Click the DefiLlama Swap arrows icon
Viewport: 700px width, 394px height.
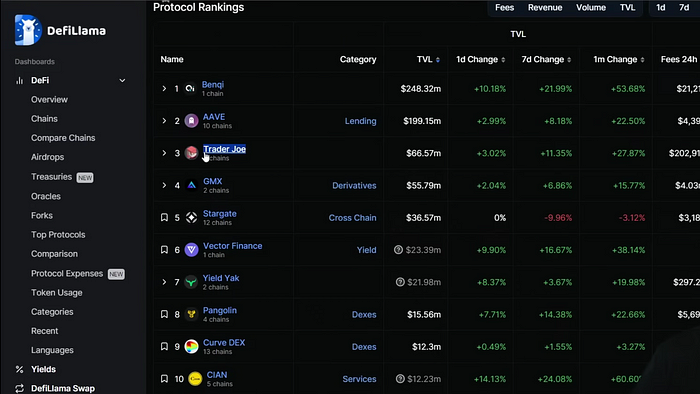pos(19,388)
